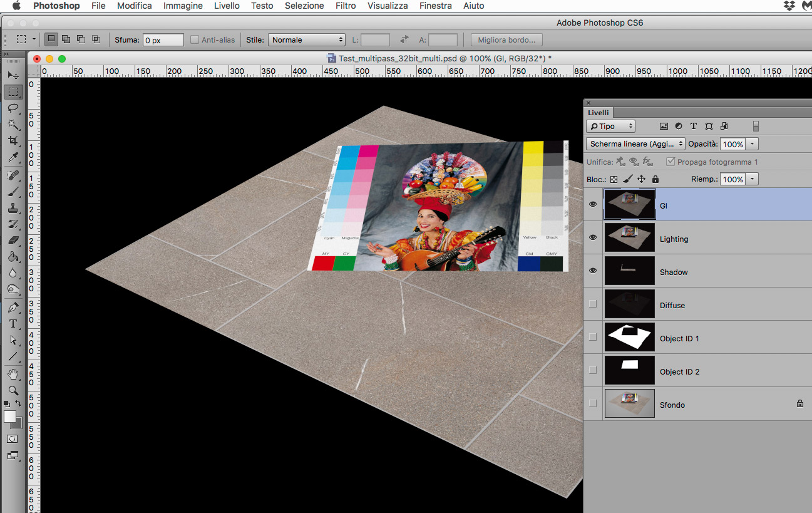This screenshot has height=513, width=812.
Task: Click the background color swatch
Action: (x=18, y=423)
